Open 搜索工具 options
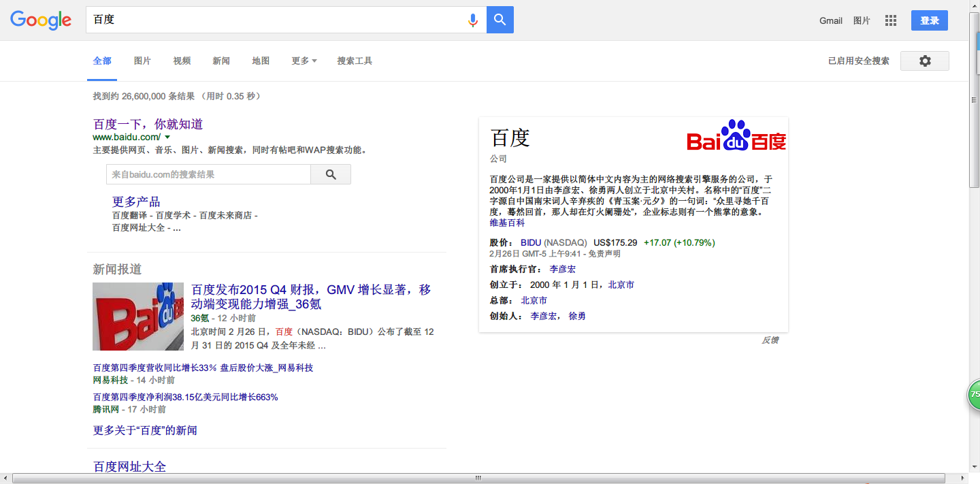Screen dimensions: 980x484 355,61
